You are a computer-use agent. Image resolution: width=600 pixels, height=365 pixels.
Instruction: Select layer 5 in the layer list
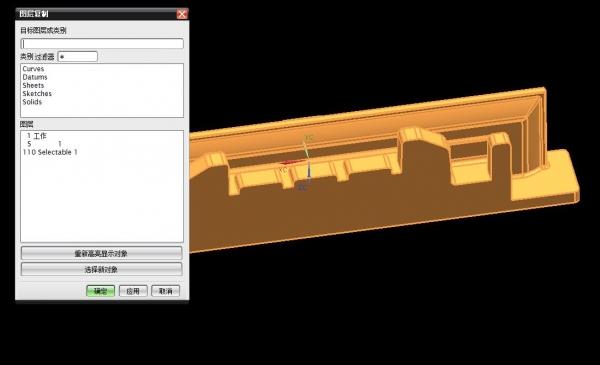pos(44,144)
